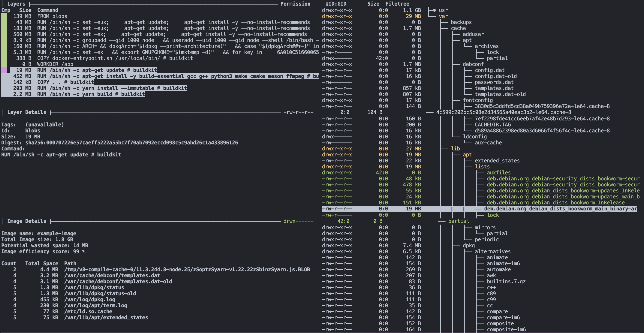Click the lists folder under apt
Viewport: 644px width, 333px height.
point(482,167)
